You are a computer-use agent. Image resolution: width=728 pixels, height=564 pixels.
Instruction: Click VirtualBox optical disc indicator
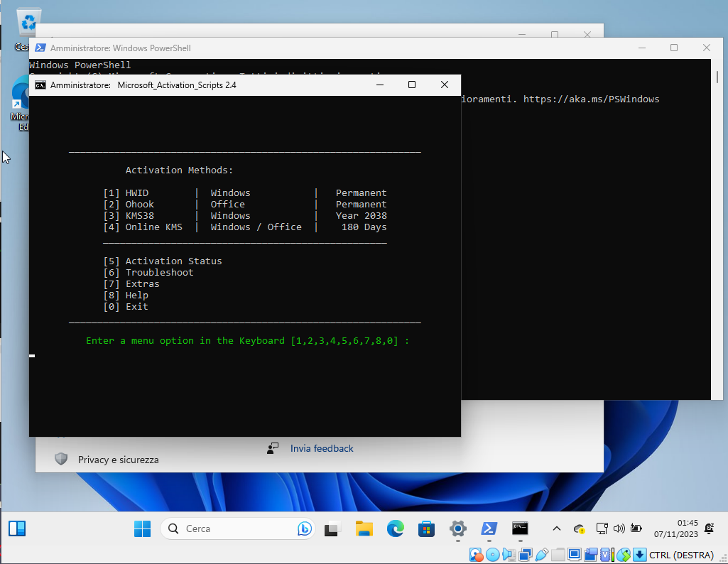pyautogui.click(x=493, y=555)
